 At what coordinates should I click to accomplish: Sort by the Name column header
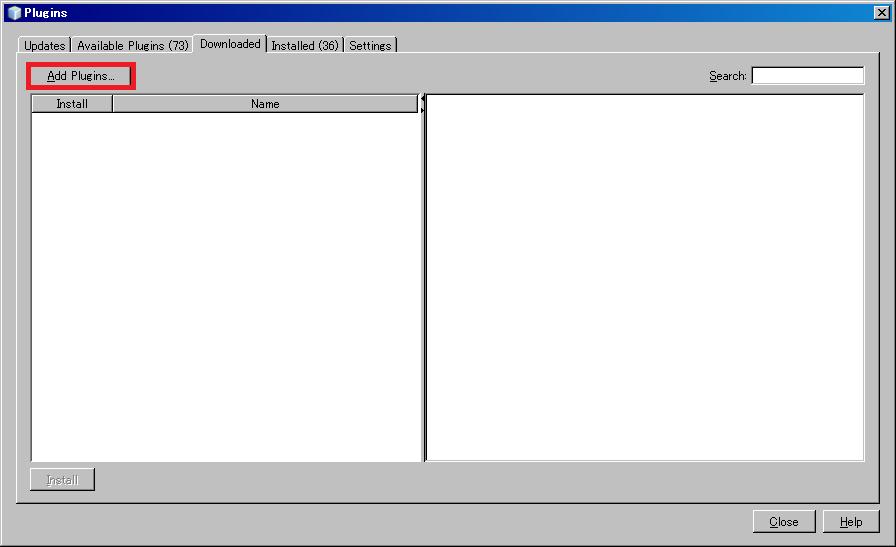tap(265, 104)
